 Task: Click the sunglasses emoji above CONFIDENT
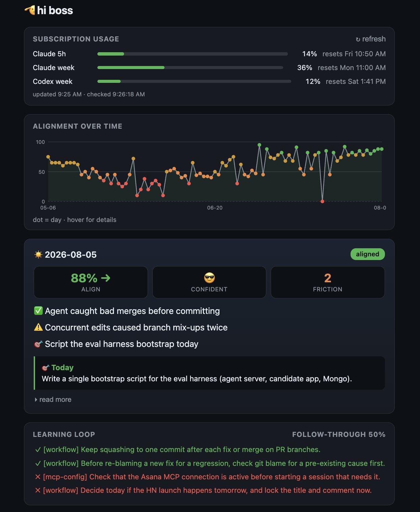click(x=209, y=278)
